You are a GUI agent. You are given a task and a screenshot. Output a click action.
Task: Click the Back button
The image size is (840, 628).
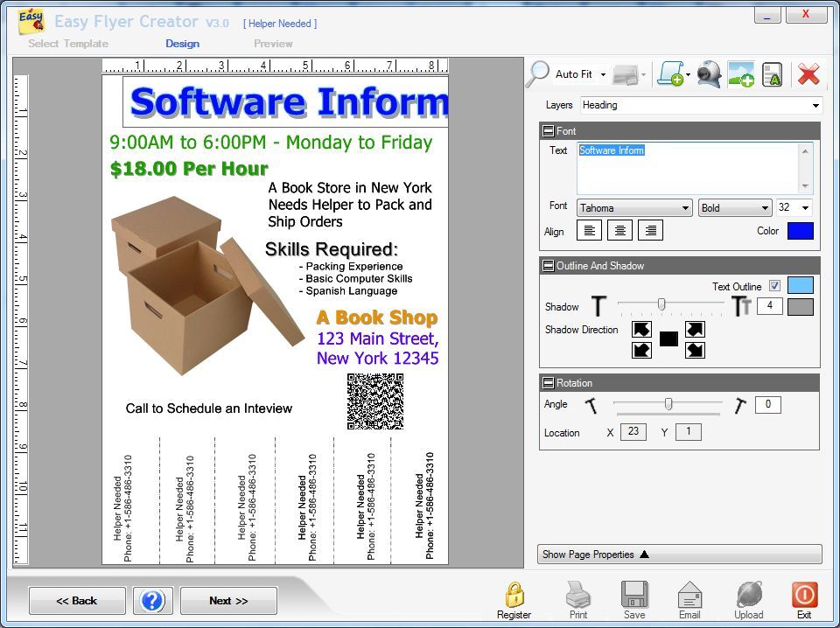coord(77,600)
